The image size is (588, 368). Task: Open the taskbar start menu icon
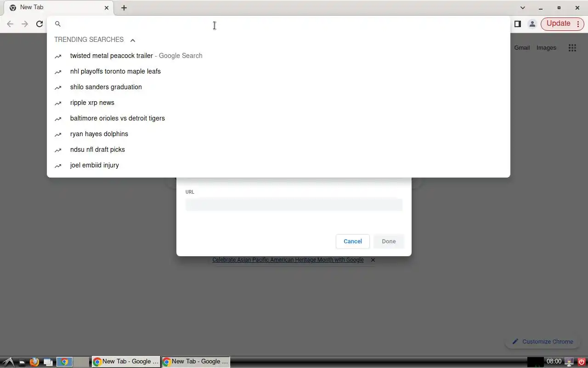click(8, 362)
